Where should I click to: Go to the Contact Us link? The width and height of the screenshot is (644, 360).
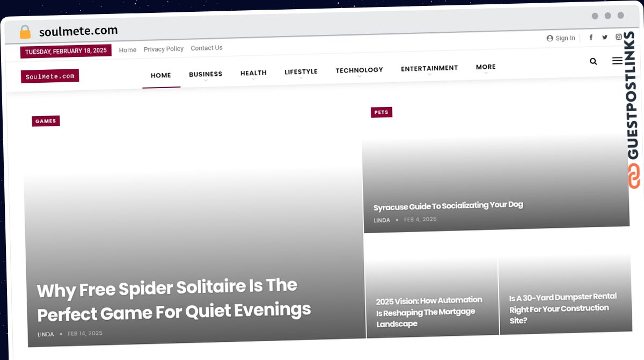(x=207, y=48)
